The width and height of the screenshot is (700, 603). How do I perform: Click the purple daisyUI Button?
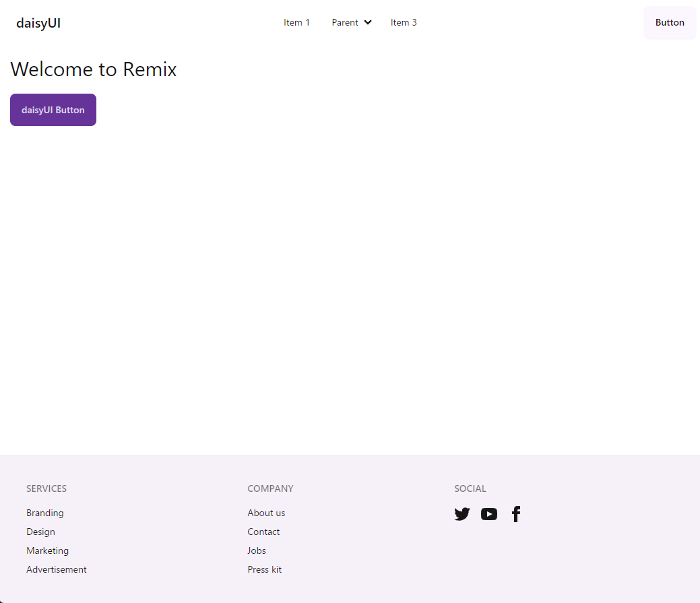click(53, 110)
